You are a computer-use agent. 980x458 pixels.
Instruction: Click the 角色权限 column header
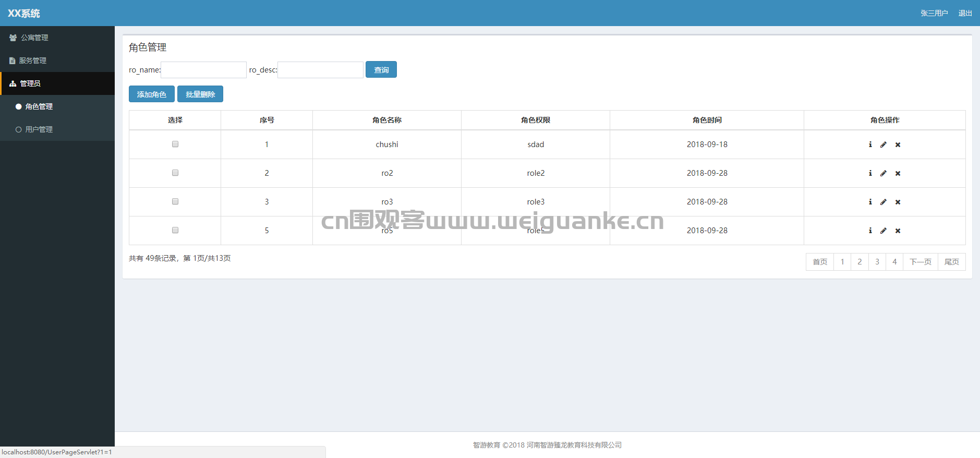536,120
